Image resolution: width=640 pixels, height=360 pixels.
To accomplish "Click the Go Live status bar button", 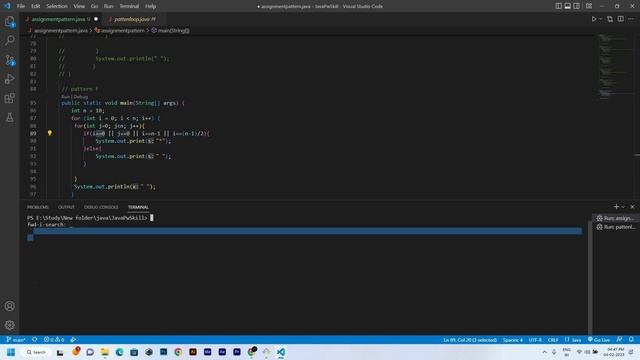I will [x=599, y=340].
